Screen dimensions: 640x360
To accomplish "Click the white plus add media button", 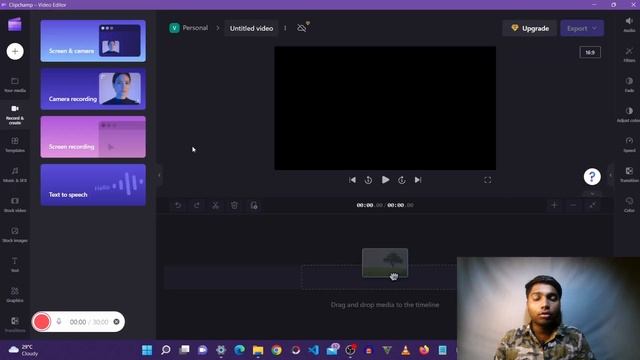I will coord(15,51).
